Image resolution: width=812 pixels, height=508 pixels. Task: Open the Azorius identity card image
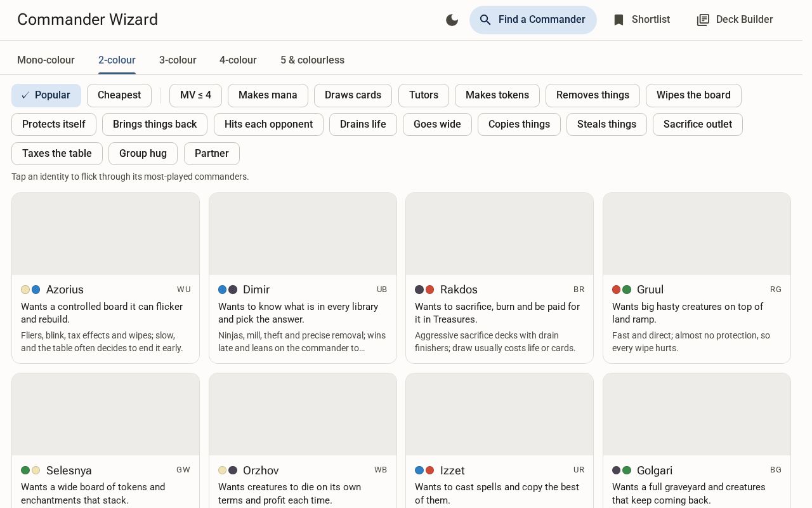106,234
